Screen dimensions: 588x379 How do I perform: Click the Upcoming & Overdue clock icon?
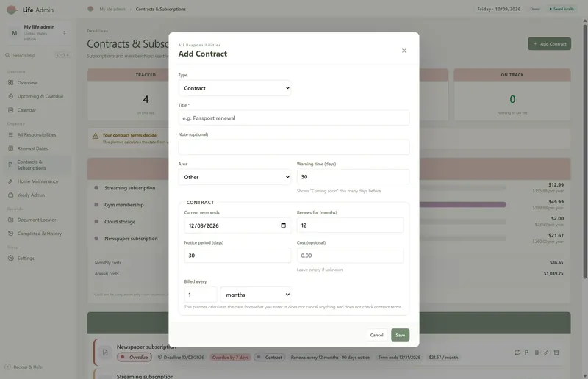click(10, 96)
